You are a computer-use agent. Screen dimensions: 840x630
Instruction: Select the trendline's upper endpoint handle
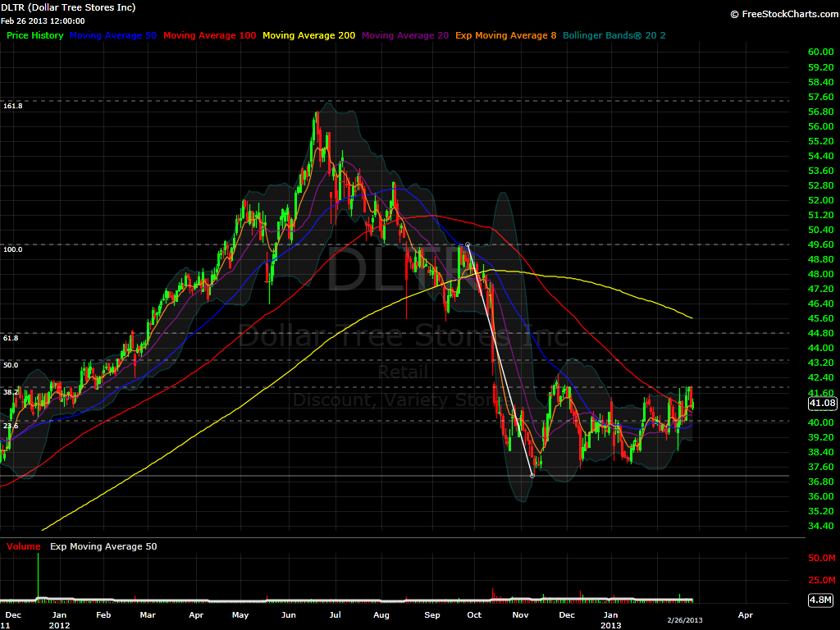468,244
